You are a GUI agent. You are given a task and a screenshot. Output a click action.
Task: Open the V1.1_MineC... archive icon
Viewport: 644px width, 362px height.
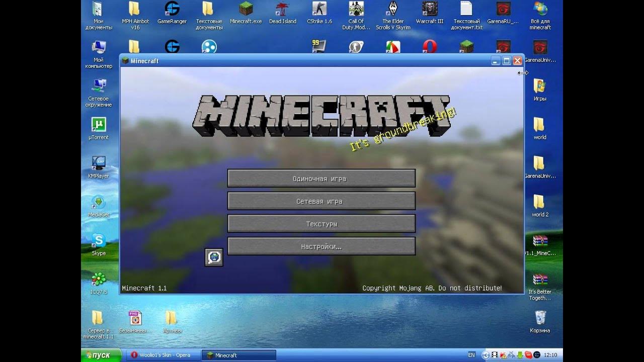[x=540, y=245]
